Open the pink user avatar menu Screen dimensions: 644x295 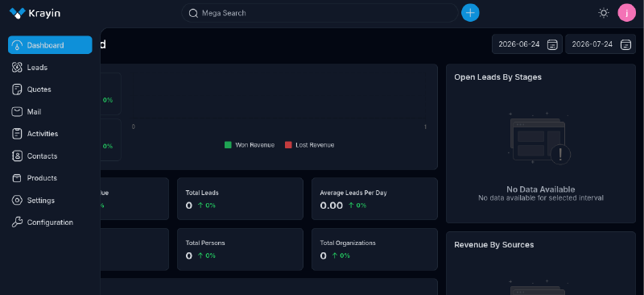pos(627,13)
